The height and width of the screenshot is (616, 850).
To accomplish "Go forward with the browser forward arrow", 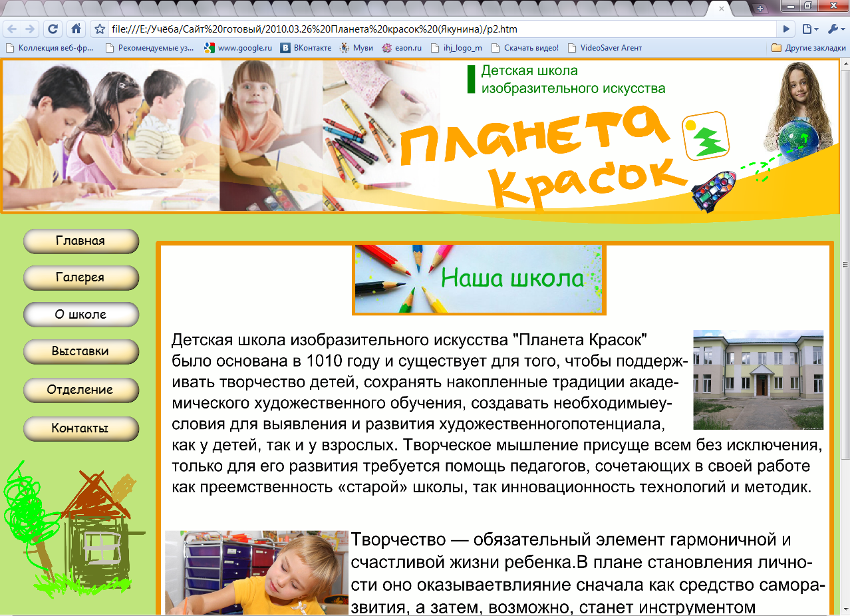I will coord(30,29).
